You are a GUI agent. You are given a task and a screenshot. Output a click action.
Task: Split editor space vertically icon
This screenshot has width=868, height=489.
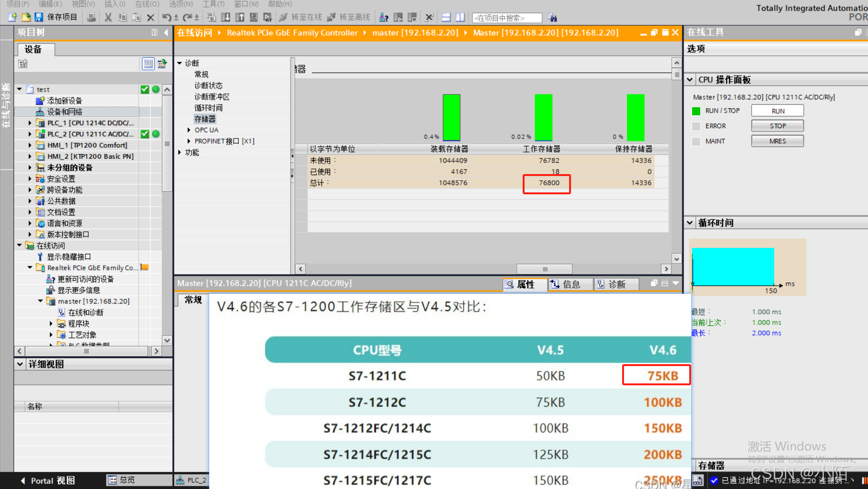(460, 17)
